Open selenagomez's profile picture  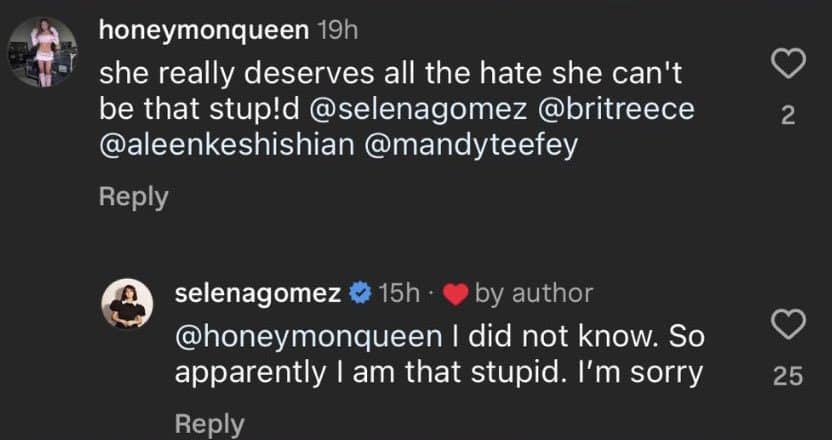coord(129,304)
